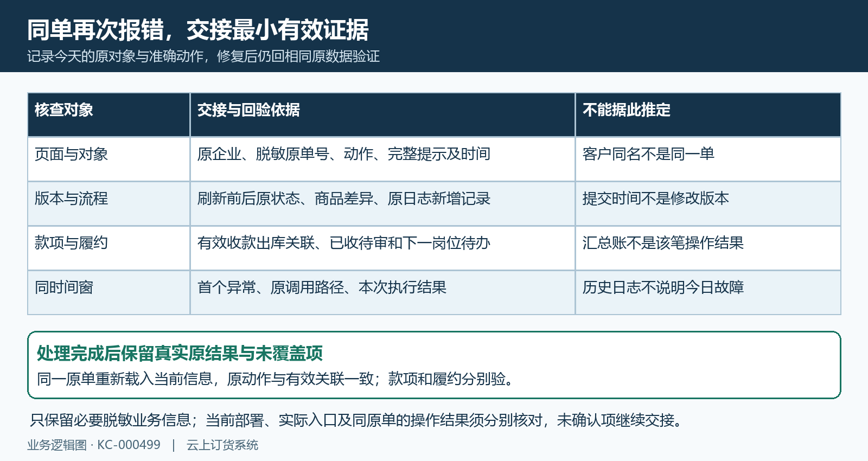868x461 pixels.
Task: Click the 交接与回验依据 column header
Action: coord(382,115)
